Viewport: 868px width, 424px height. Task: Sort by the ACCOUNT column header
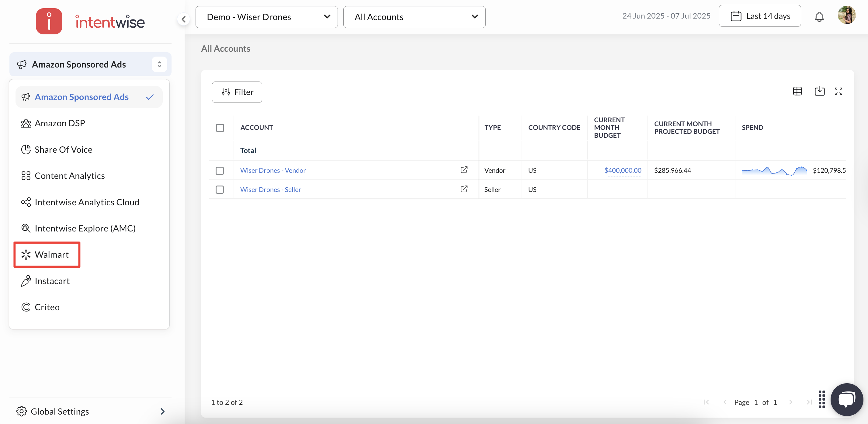(256, 127)
